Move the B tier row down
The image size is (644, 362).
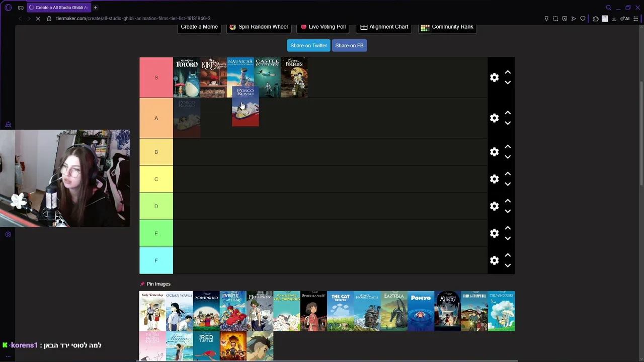point(508,157)
